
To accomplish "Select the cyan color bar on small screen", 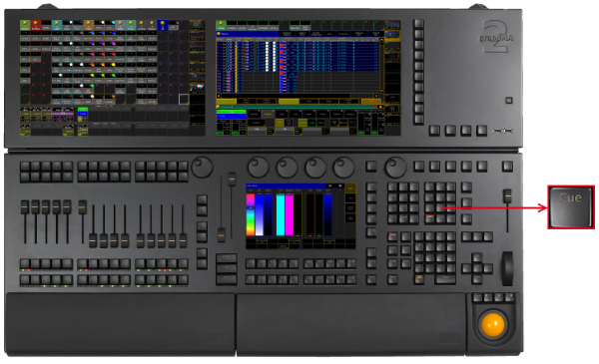I will tap(281, 214).
